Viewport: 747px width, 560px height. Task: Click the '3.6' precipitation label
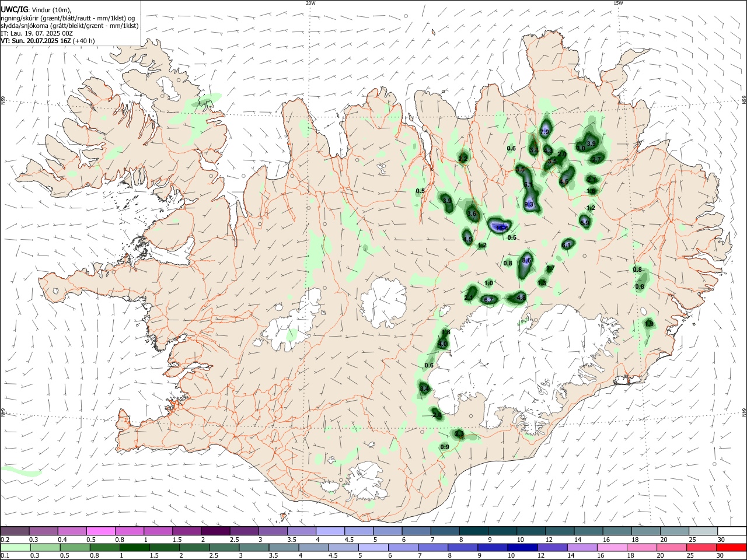472,214
